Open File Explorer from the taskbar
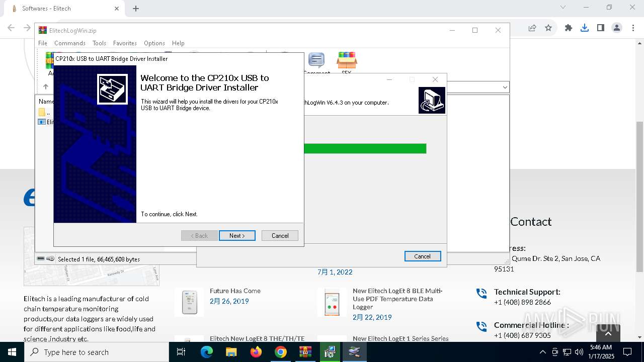Image resolution: width=644 pixels, height=362 pixels. point(231,352)
